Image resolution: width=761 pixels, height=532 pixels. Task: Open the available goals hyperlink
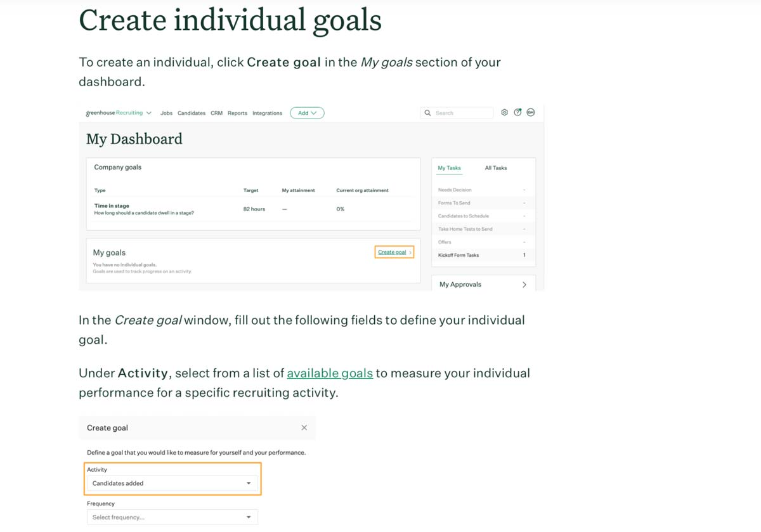tap(330, 373)
